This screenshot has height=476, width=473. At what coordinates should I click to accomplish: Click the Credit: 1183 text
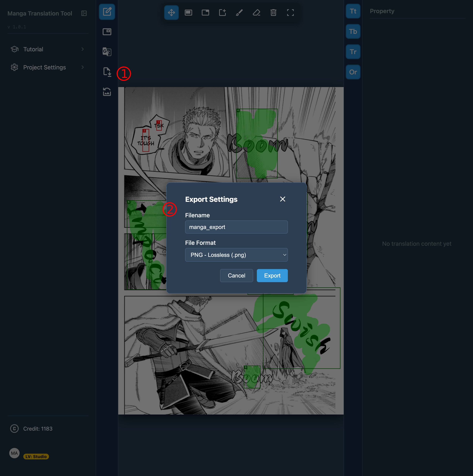click(38, 429)
